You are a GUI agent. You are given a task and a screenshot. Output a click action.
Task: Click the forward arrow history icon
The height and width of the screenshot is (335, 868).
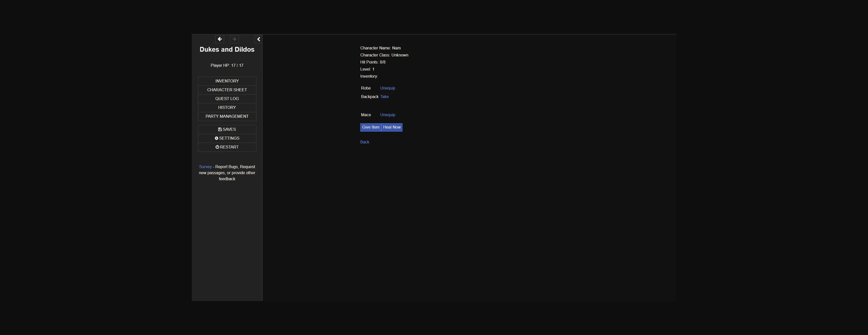[234, 39]
